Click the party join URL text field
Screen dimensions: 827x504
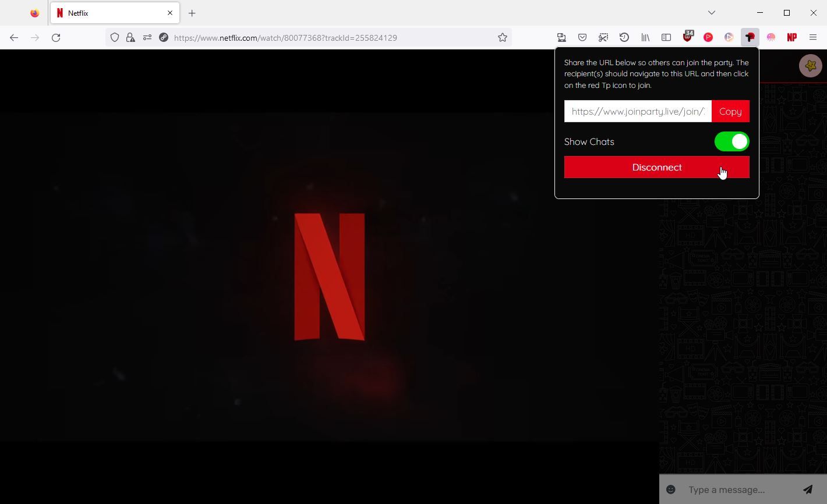coord(638,111)
